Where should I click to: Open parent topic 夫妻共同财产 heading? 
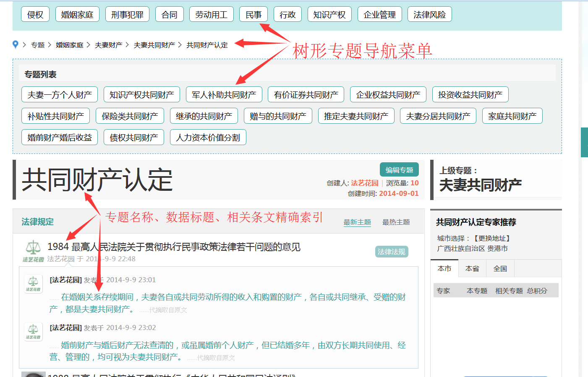pos(481,185)
